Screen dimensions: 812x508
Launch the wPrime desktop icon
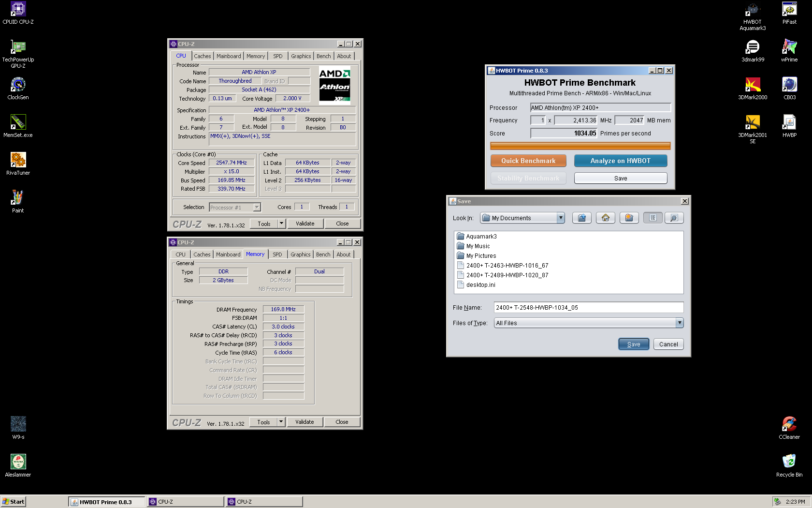(x=789, y=51)
